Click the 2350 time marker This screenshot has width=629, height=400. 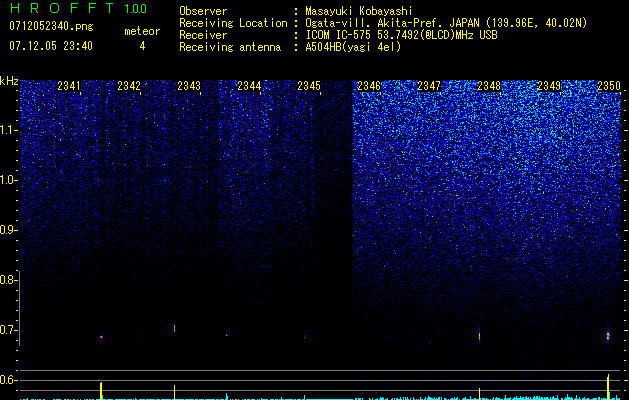[x=609, y=85]
